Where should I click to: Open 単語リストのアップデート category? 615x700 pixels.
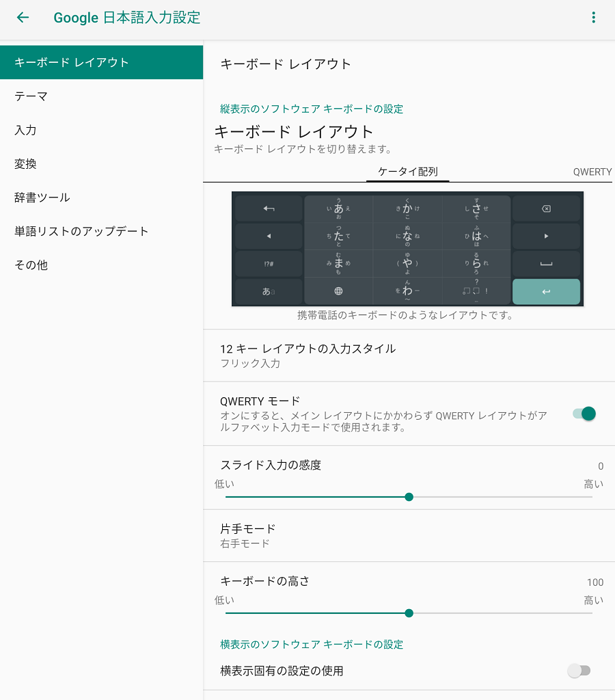(102, 231)
